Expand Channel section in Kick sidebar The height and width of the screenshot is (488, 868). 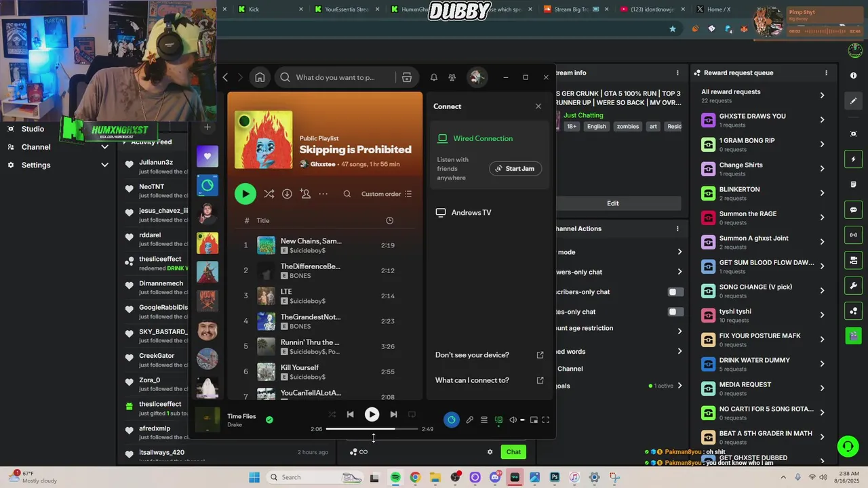(x=104, y=147)
